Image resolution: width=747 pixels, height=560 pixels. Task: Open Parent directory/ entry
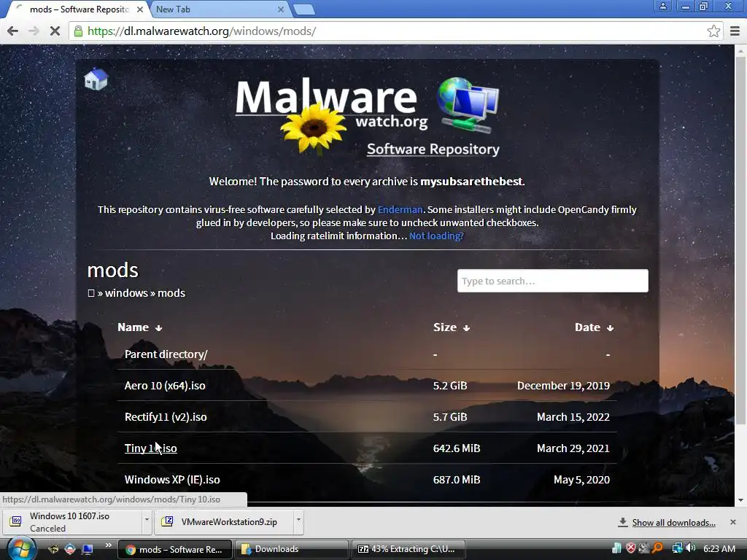(166, 354)
